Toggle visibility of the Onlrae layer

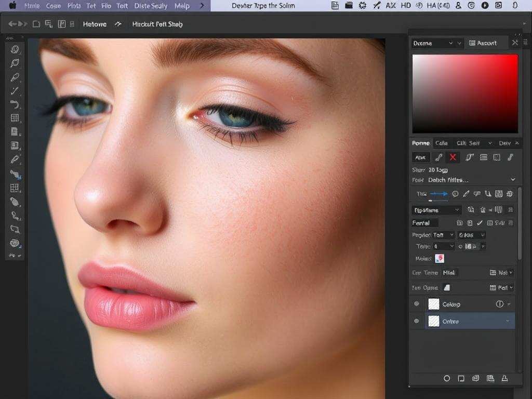[416, 321]
